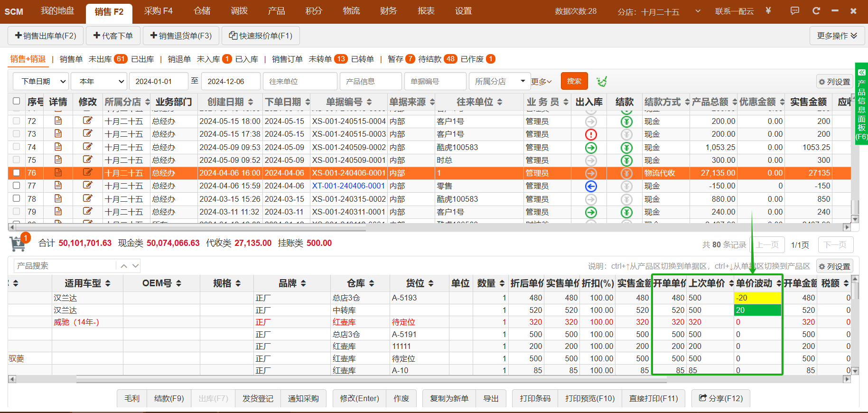868x413 pixels.
Task: Click the green clear-filter broom icon
Action: (602, 82)
